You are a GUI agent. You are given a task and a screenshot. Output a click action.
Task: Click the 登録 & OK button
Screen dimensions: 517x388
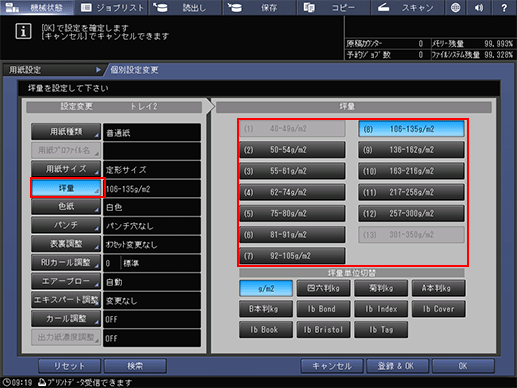pyautogui.click(x=397, y=366)
